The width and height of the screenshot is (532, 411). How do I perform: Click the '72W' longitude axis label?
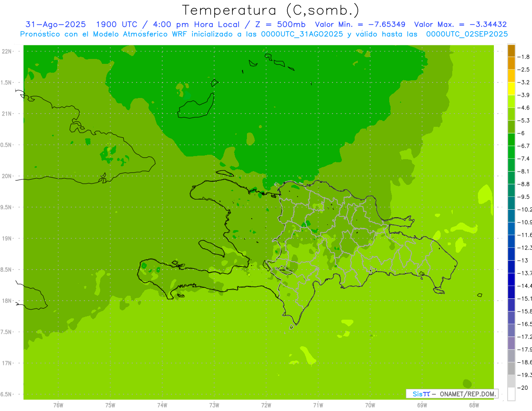pos(266,405)
